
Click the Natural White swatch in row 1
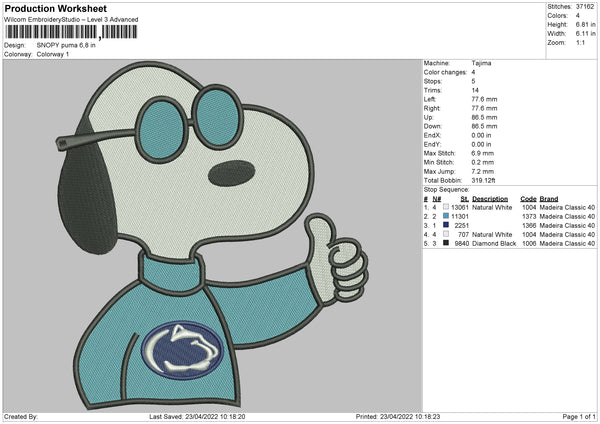(445, 207)
